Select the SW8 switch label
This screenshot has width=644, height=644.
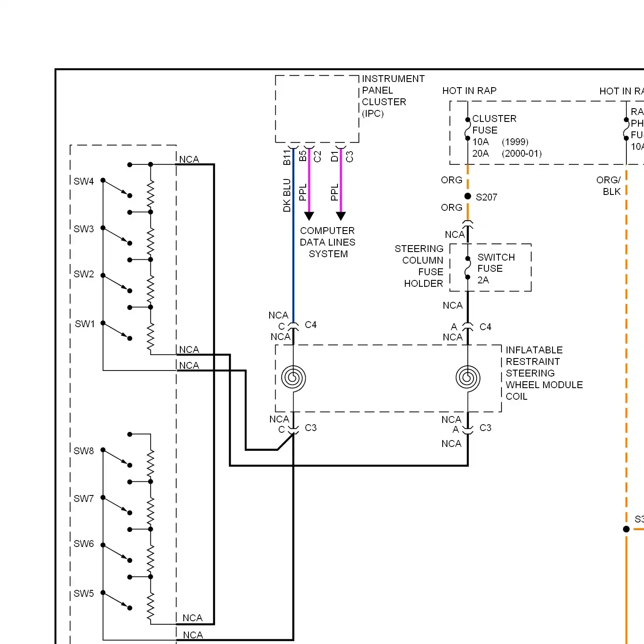click(84, 451)
